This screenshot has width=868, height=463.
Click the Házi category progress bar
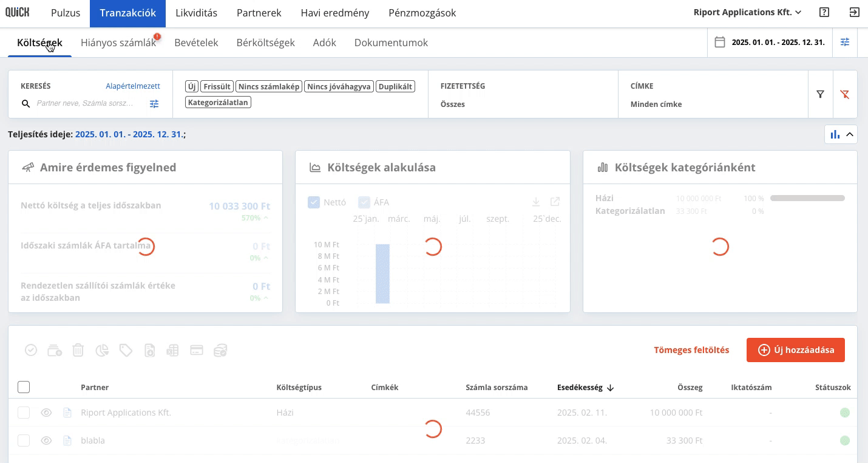807,198
